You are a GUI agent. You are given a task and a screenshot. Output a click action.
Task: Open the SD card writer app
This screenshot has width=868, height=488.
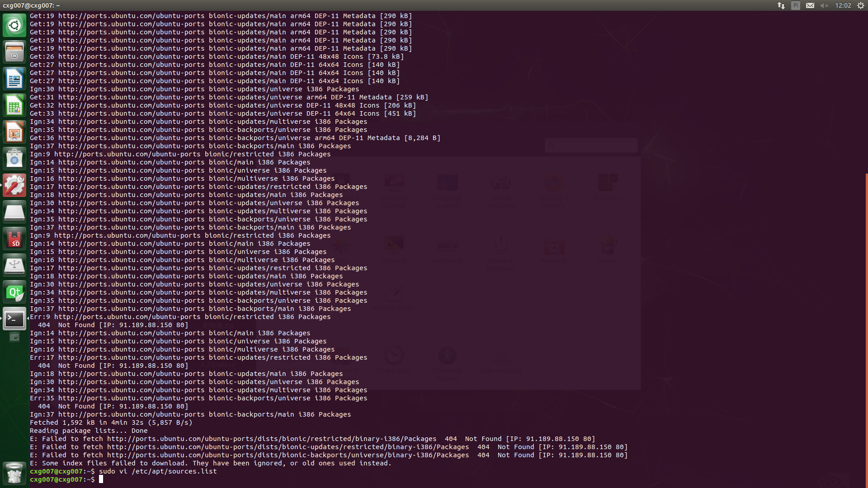pos(14,239)
